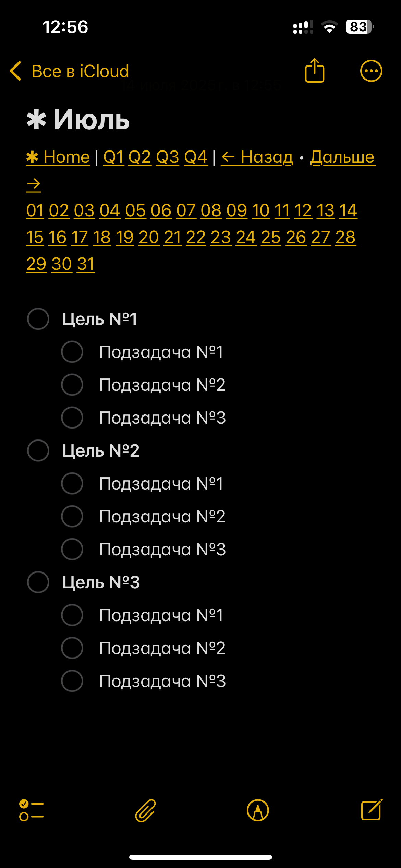Check off Цель №1

click(38, 319)
